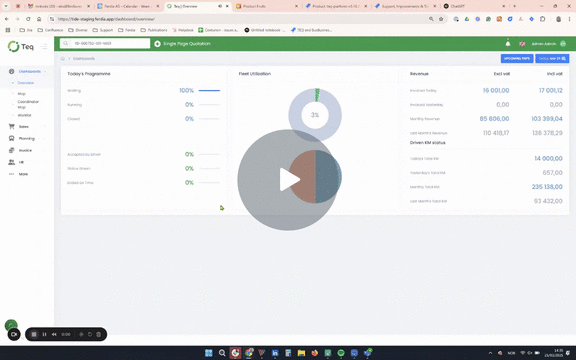
Task: Open Coordinator Map in the sidebar
Action: tap(28, 104)
